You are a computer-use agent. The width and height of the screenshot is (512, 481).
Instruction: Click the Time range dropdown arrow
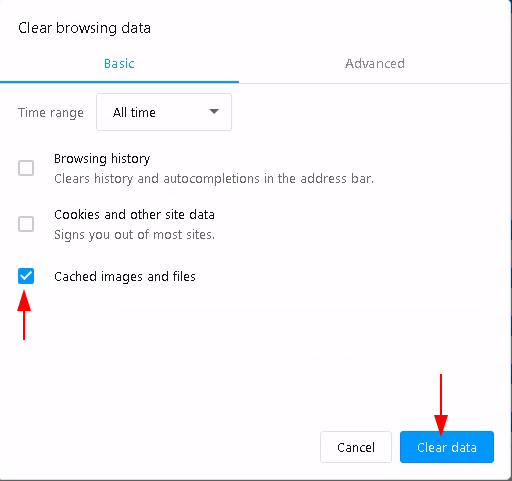[x=214, y=111]
